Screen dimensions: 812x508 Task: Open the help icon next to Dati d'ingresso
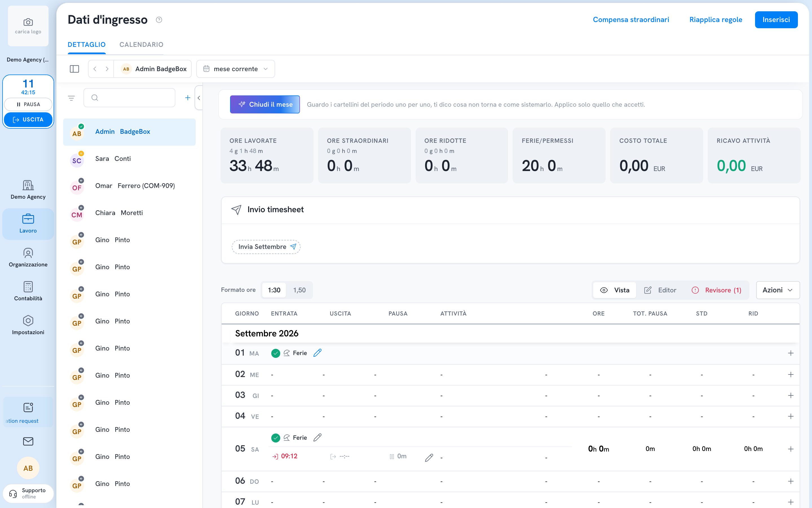pyautogui.click(x=159, y=20)
